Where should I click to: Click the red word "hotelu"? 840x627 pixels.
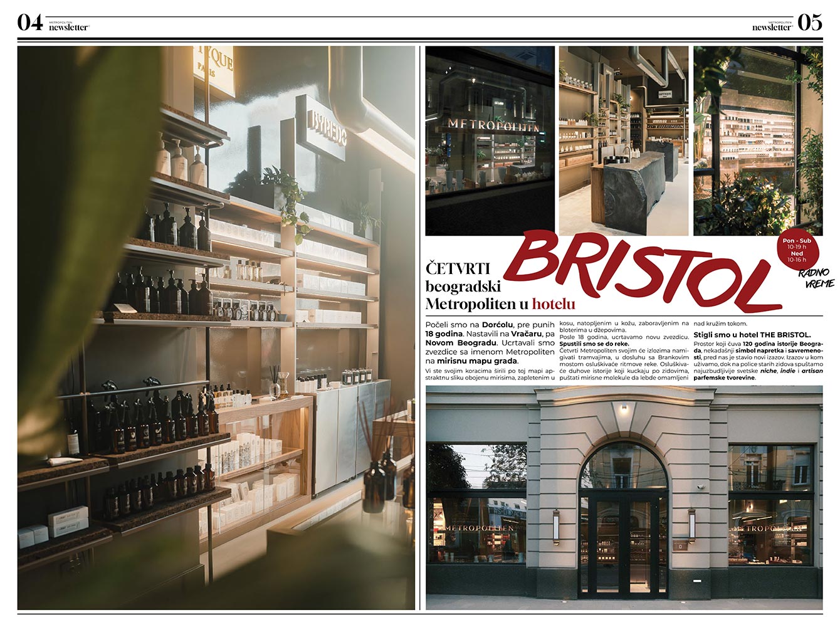click(554, 304)
